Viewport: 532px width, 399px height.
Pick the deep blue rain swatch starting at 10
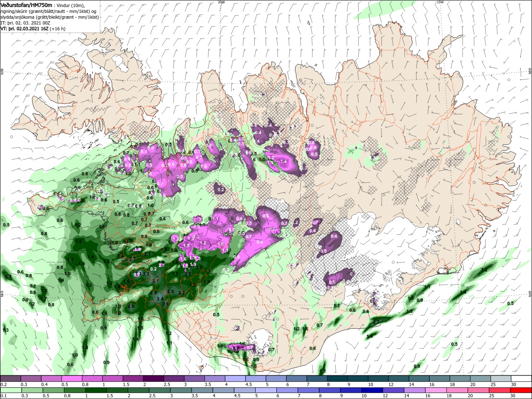tap(372, 390)
